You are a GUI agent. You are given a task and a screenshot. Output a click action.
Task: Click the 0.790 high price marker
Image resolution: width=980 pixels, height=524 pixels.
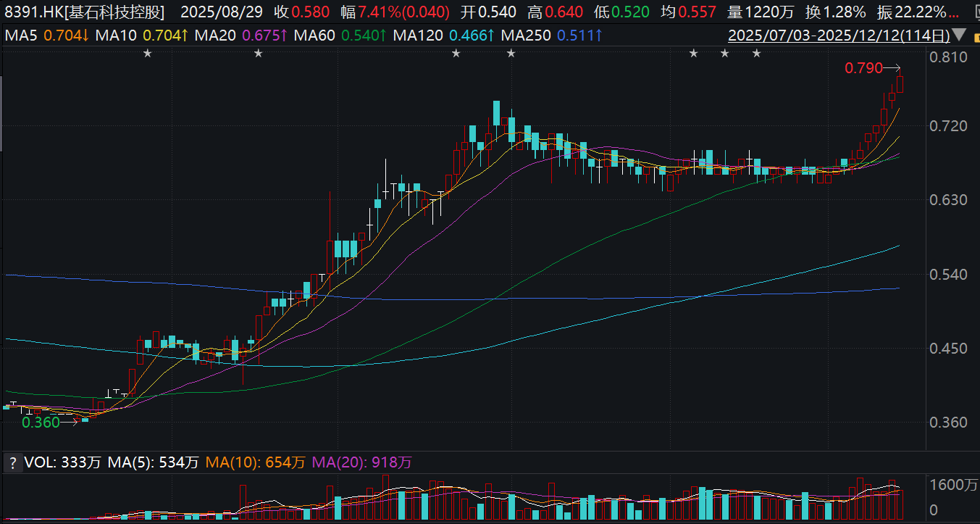click(x=864, y=69)
